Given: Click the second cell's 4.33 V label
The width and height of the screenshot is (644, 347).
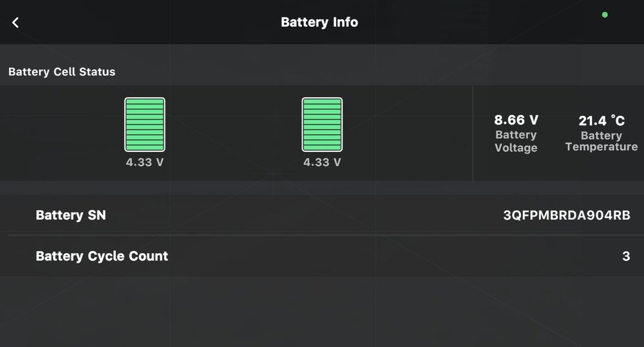Looking at the screenshot, I should [322, 162].
